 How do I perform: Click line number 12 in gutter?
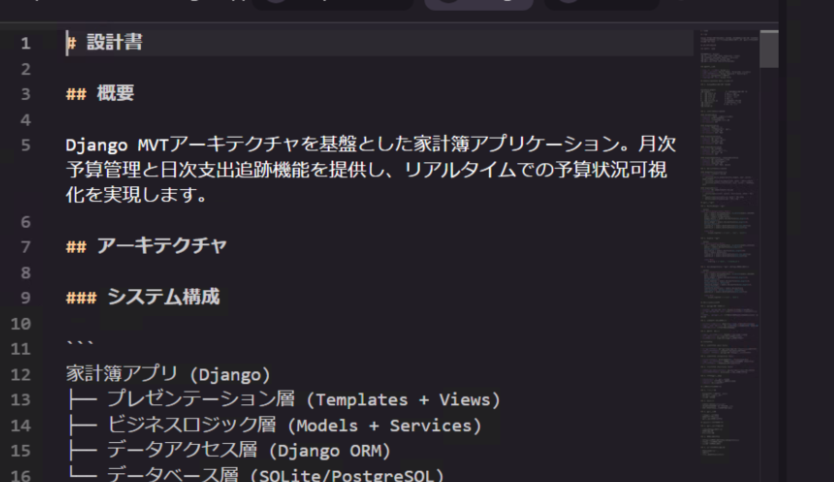(21, 375)
